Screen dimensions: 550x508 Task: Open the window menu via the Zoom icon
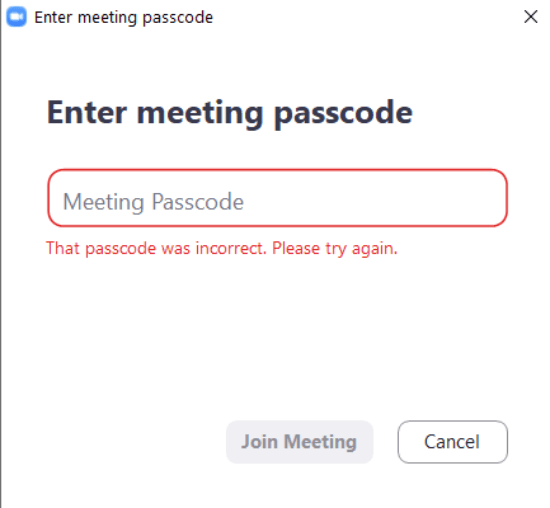pyautogui.click(x=16, y=16)
